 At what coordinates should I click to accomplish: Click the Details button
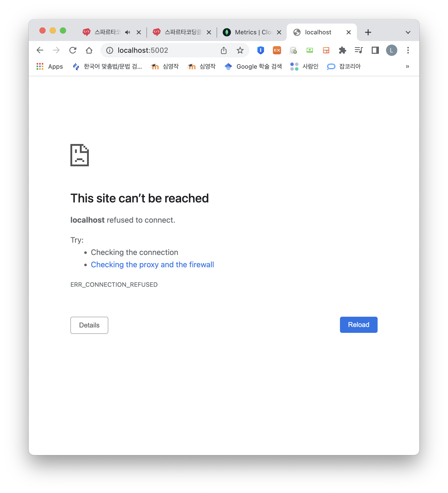89,325
